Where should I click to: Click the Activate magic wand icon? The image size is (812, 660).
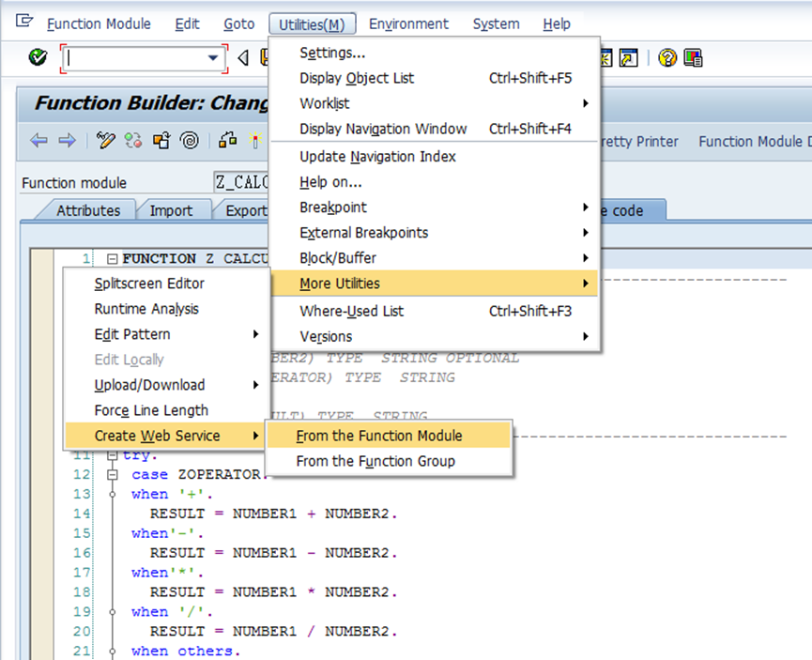(x=254, y=141)
